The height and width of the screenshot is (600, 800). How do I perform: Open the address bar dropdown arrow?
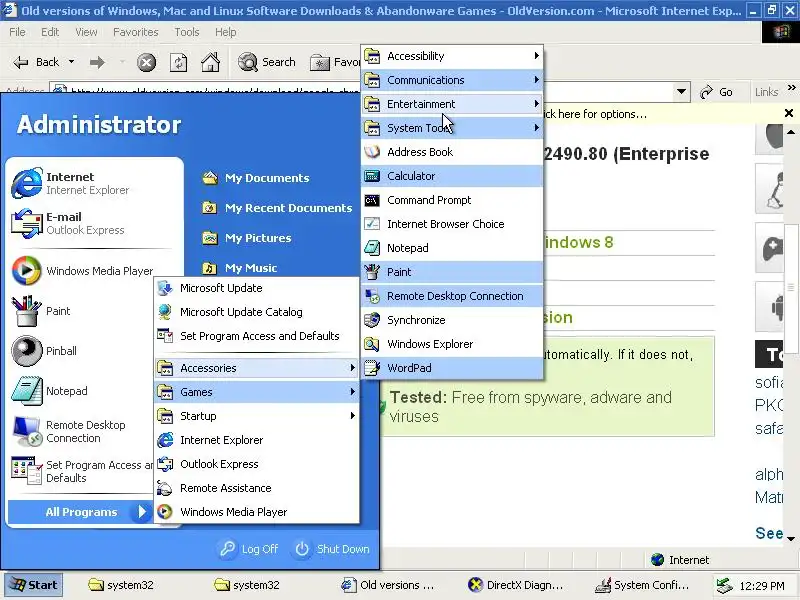pos(681,92)
